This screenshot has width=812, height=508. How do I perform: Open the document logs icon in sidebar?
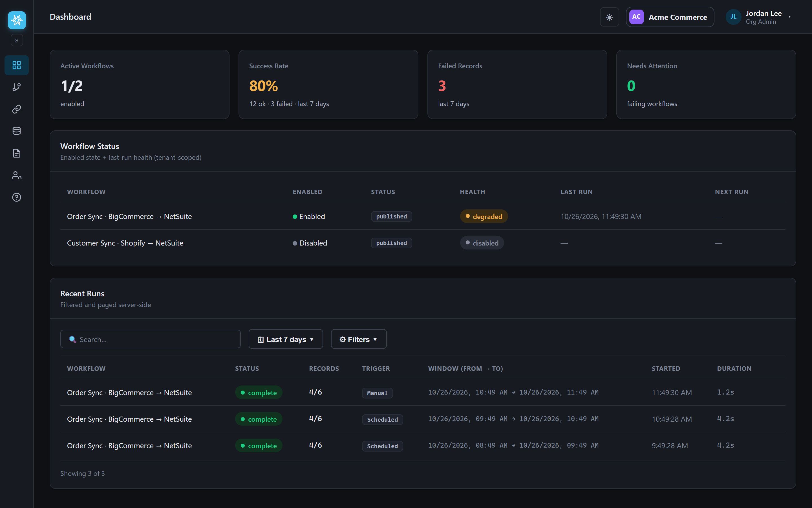click(17, 153)
